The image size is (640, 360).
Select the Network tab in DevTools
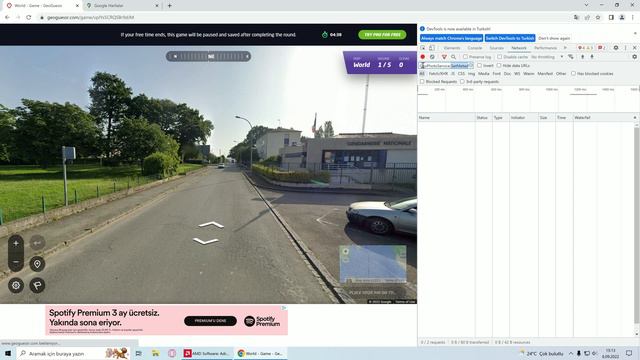click(x=519, y=48)
